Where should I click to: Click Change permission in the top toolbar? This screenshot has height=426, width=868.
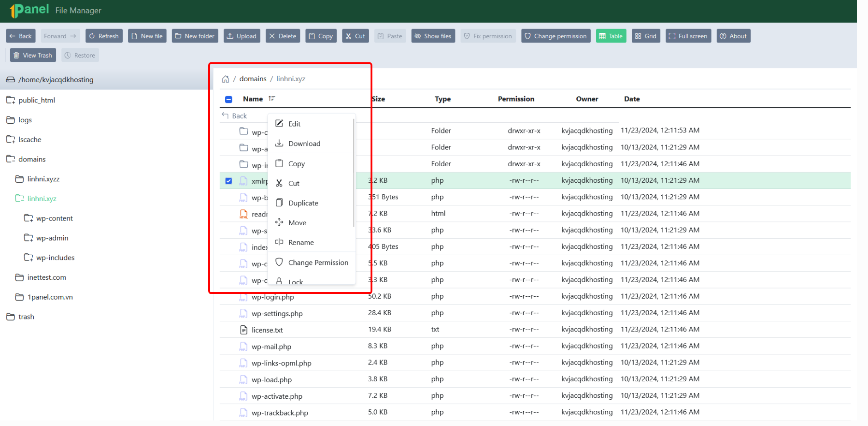coord(556,36)
